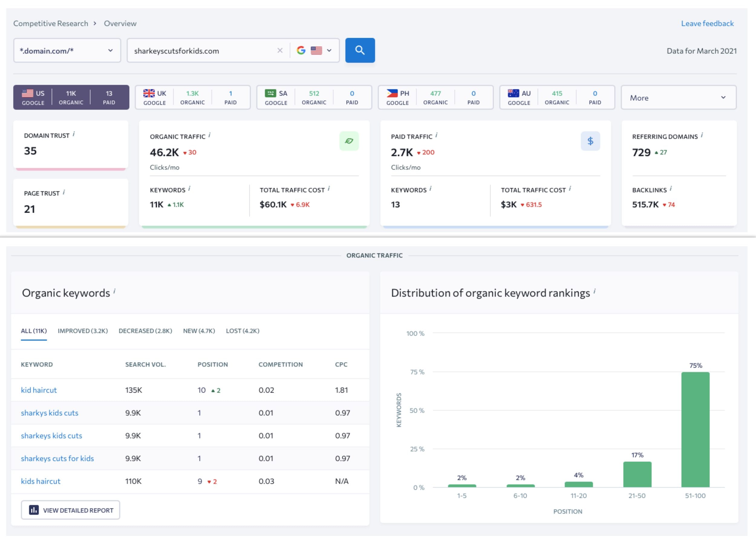Click the 21-50 position bar in chart

tap(637, 474)
